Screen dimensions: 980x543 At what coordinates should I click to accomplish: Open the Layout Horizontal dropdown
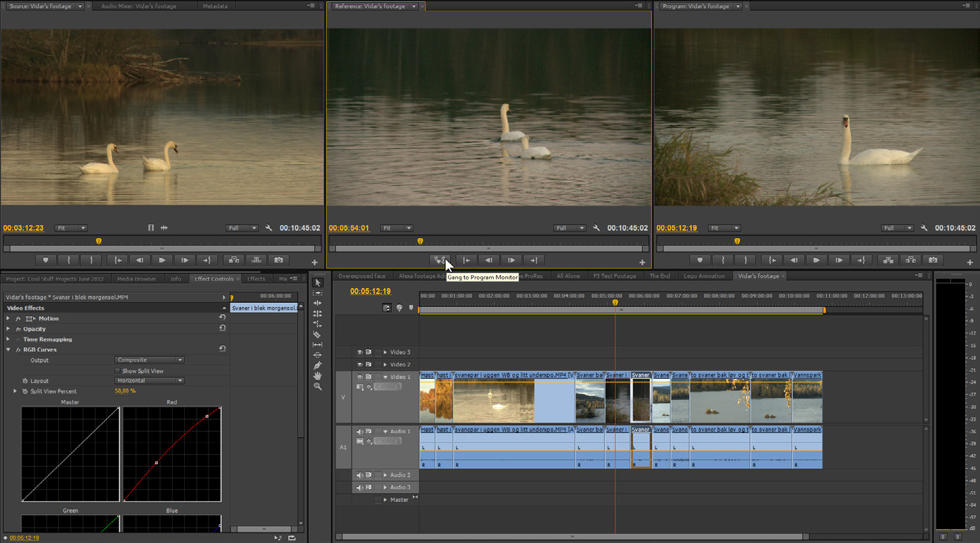tap(149, 381)
